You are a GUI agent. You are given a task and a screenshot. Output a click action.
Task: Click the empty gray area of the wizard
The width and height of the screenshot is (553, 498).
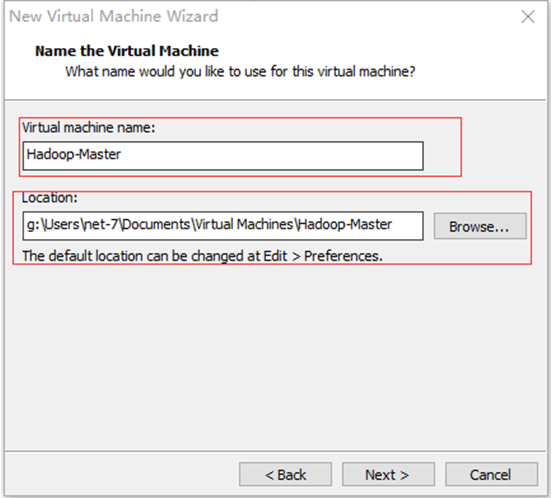[x=275, y=356]
